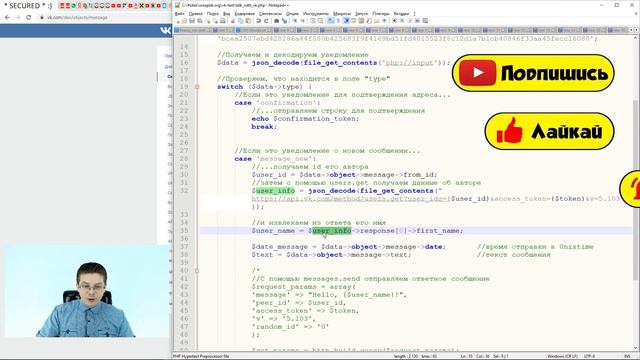Viewport: 640px width, 360px height.
Task: Click 'echo $confirmation_token;' on line 23
Action: 305,119
